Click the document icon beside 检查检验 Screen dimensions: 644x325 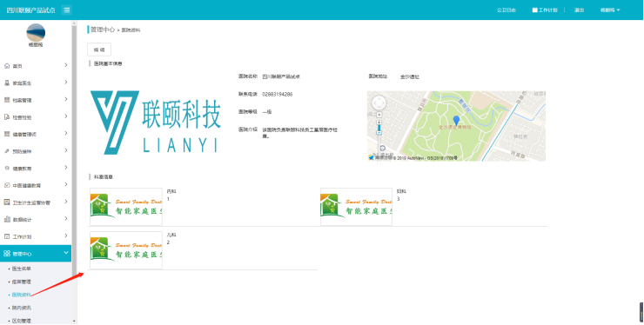7,117
